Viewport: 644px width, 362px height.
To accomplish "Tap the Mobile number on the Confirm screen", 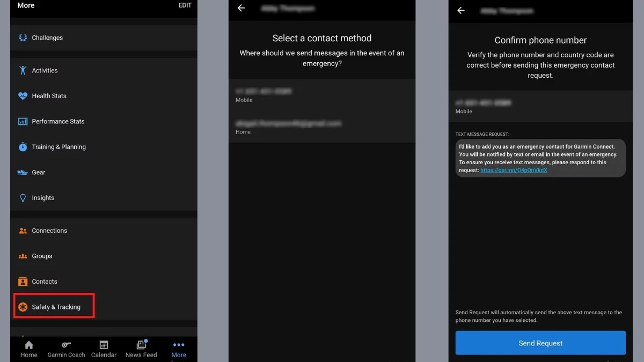I will click(540, 106).
